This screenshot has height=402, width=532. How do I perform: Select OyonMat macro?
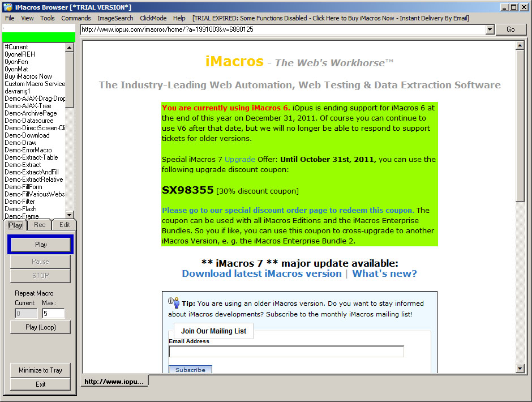coord(35,69)
